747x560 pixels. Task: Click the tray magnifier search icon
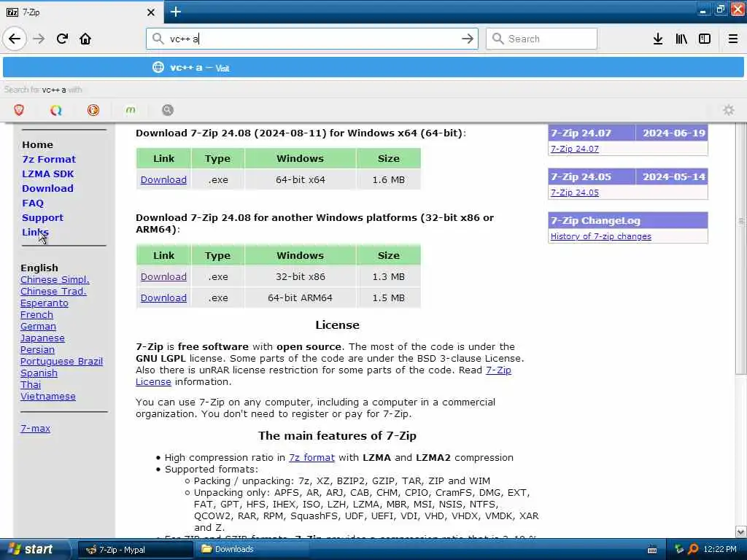(x=693, y=549)
